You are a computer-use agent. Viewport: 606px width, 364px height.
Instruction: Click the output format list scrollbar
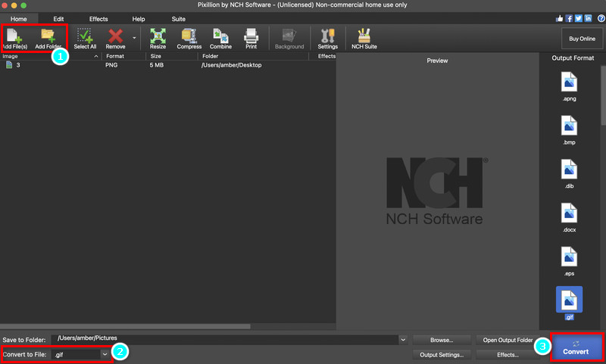(603, 95)
